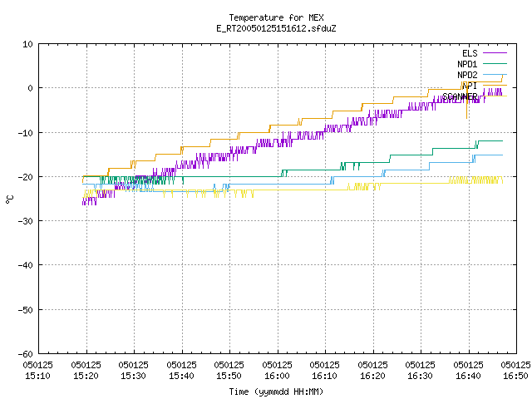
Task: Click the y-axis tick label -40
Action: pos(26,265)
